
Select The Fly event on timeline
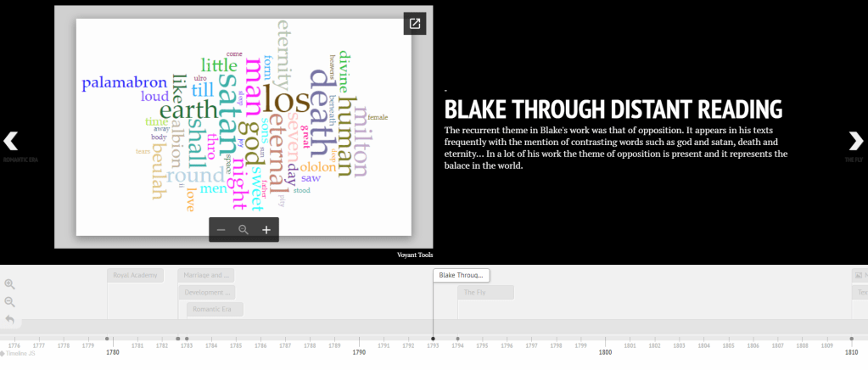[x=485, y=293]
